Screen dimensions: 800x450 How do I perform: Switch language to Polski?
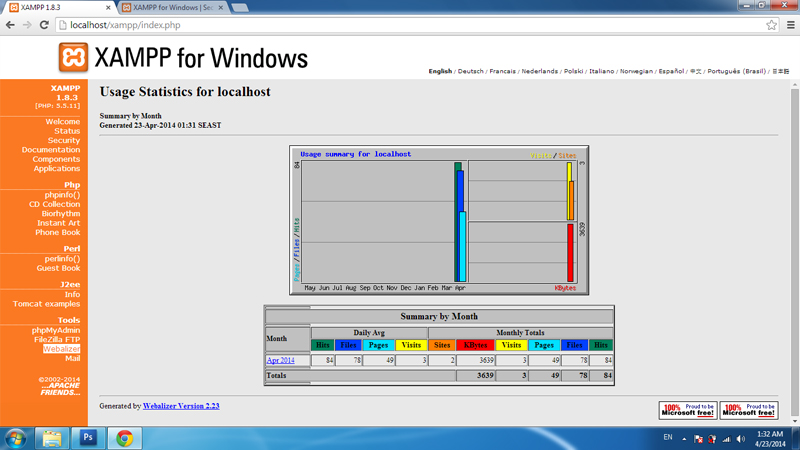pos(573,71)
